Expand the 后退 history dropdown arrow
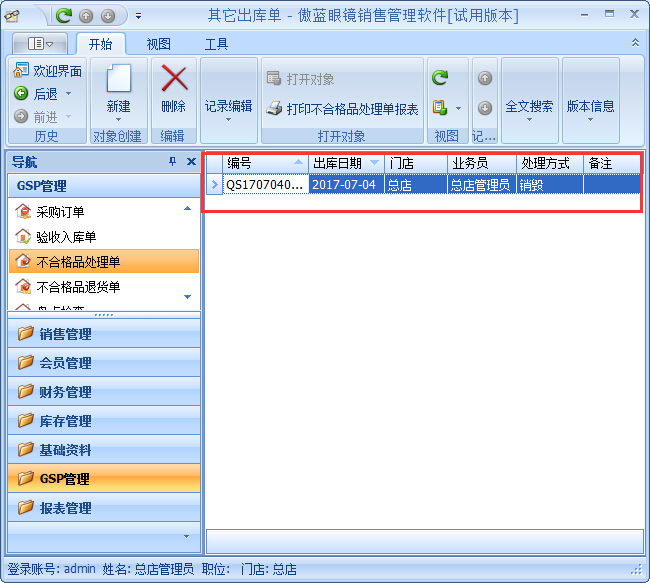 [x=69, y=94]
